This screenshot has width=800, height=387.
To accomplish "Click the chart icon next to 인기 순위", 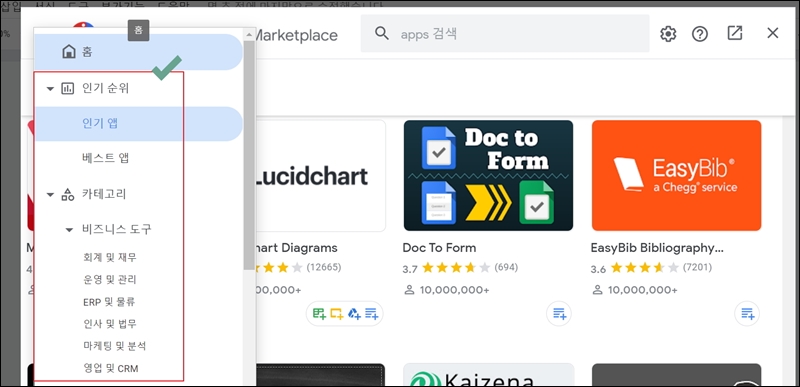I will coord(67,89).
